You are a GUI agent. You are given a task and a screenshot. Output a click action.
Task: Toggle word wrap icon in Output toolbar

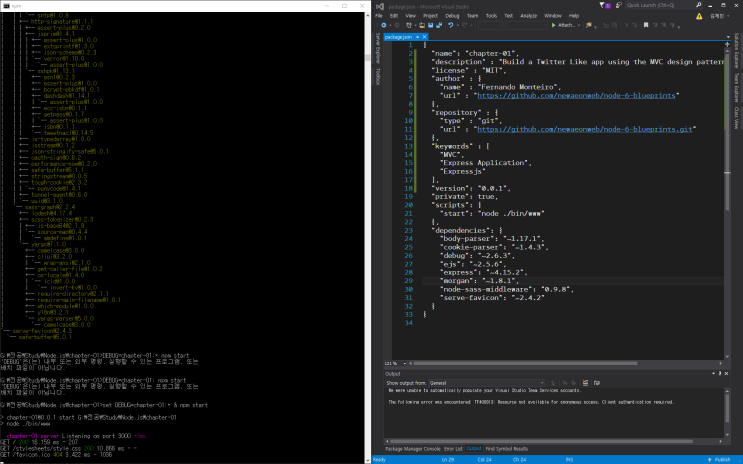(597, 383)
